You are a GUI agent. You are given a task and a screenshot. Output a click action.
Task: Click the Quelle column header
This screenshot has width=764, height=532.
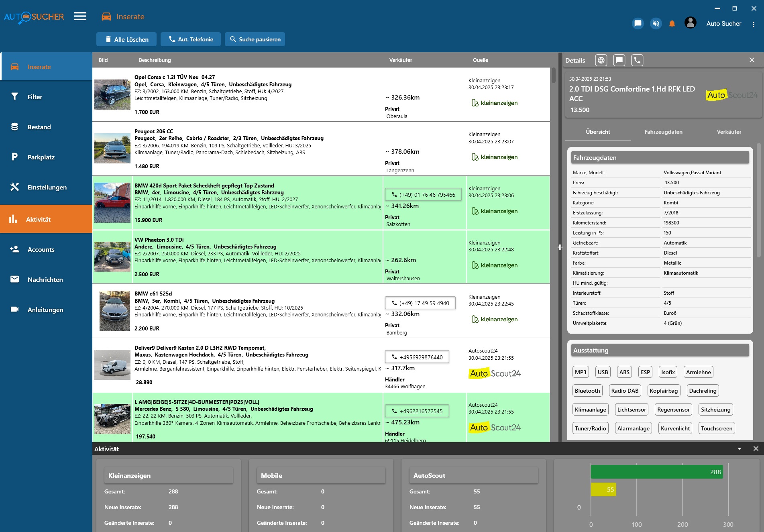pos(480,60)
